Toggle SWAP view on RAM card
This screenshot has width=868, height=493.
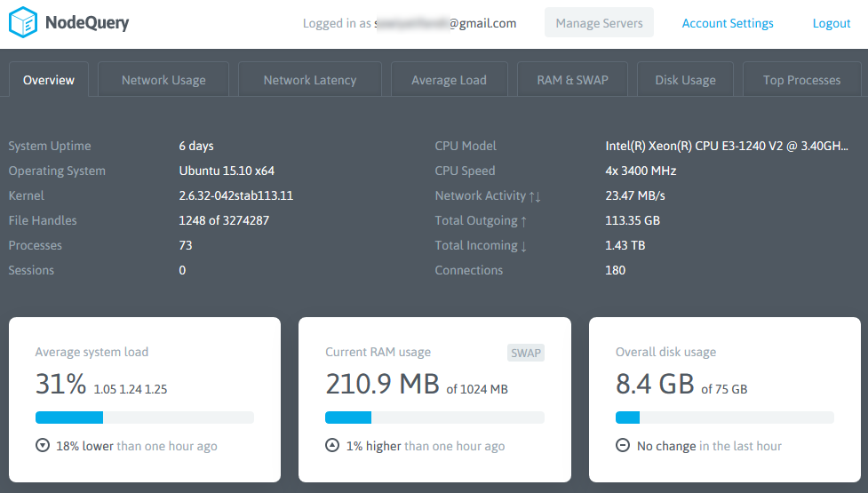[526, 353]
